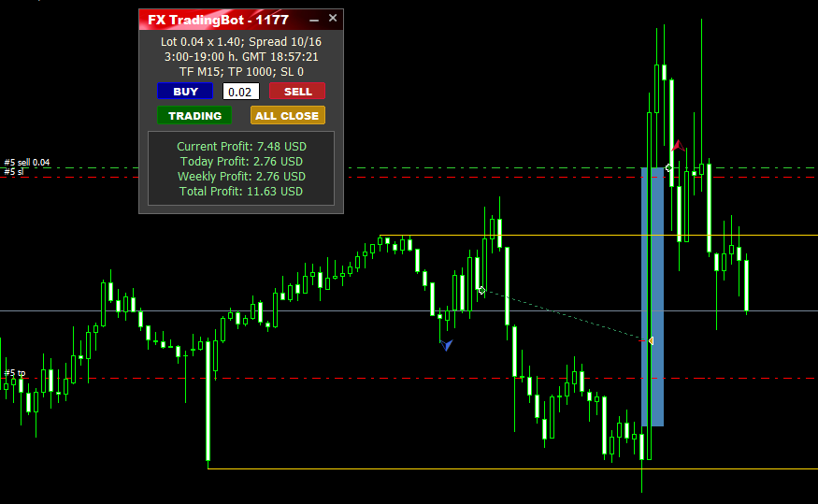Click 'Lot 0.04 x 1.40; Spread 10/16' line

pyautogui.click(x=241, y=42)
